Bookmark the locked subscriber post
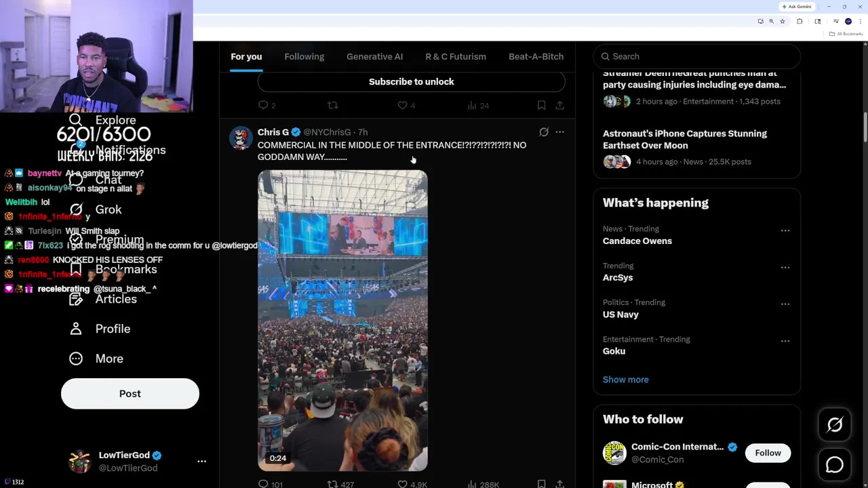Image resolution: width=868 pixels, height=488 pixels. coord(541,105)
